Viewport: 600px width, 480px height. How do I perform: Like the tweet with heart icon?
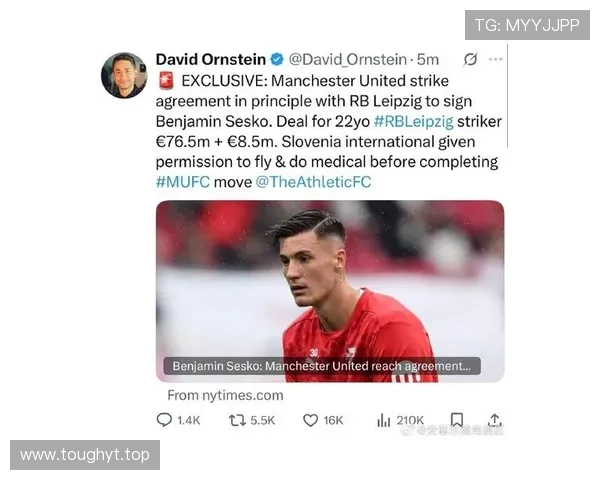[x=310, y=420]
